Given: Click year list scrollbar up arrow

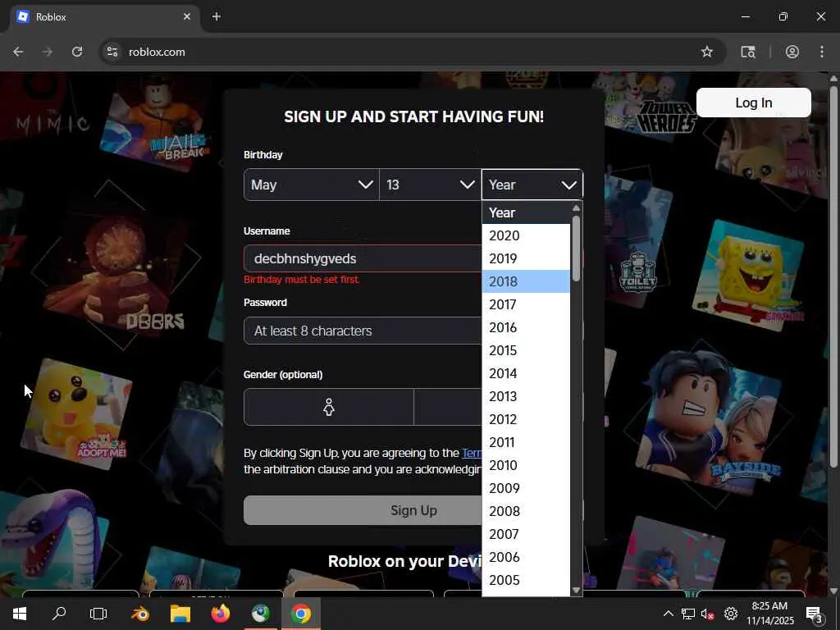Looking at the screenshot, I should [x=577, y=208].
